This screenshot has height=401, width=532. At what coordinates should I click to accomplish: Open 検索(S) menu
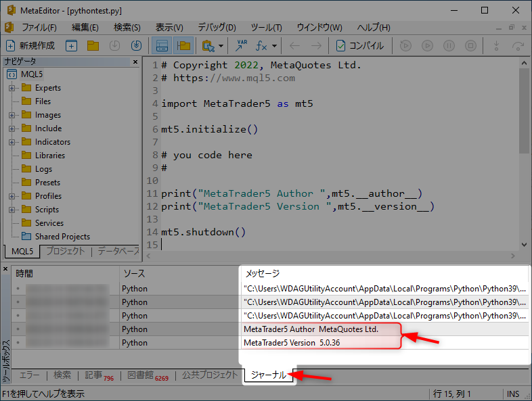(x=127, y=28)
